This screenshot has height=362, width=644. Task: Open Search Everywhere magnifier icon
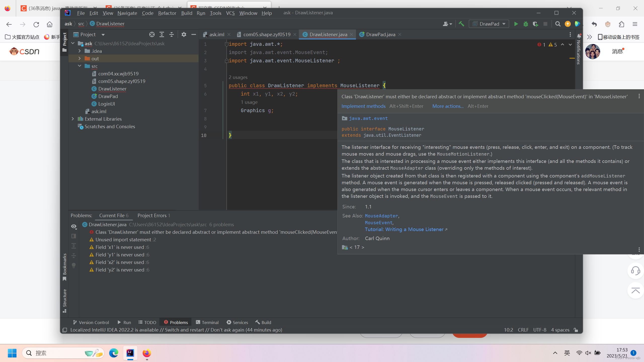558,24
